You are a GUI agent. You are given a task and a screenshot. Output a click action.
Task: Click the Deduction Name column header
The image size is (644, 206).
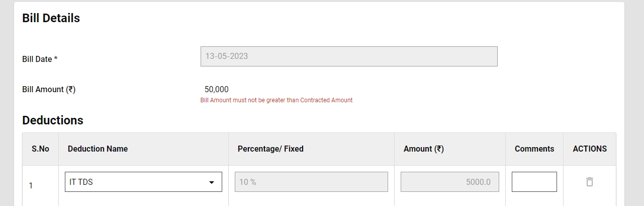pyautogui.click(x=98, y=149)
